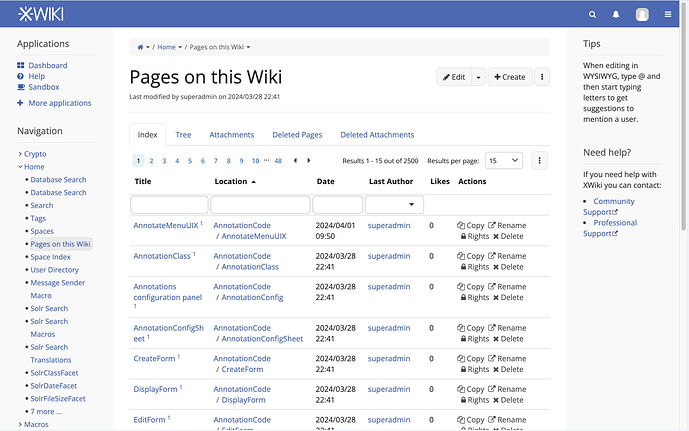Click the search magnifier icon in header
Image resolution: width=689 pixels, height=431 pixels.
click(593, 15)
